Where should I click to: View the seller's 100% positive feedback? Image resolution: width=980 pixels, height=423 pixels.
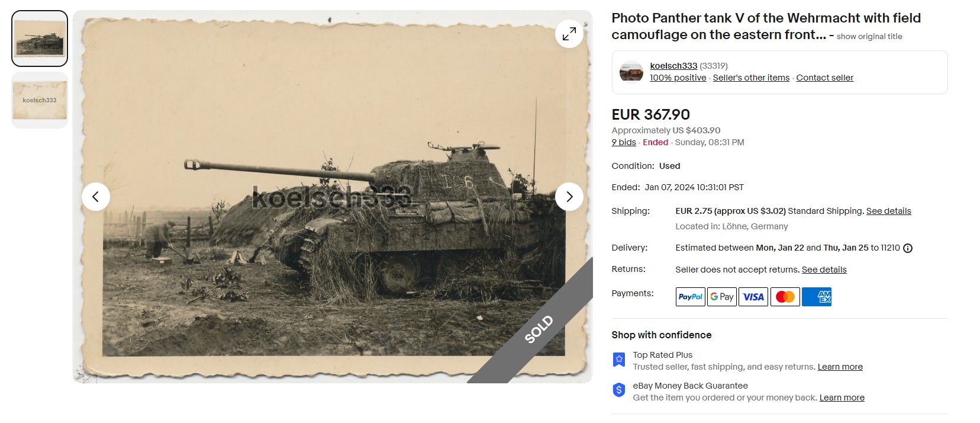pyautogui.click(x=678, y=78)
